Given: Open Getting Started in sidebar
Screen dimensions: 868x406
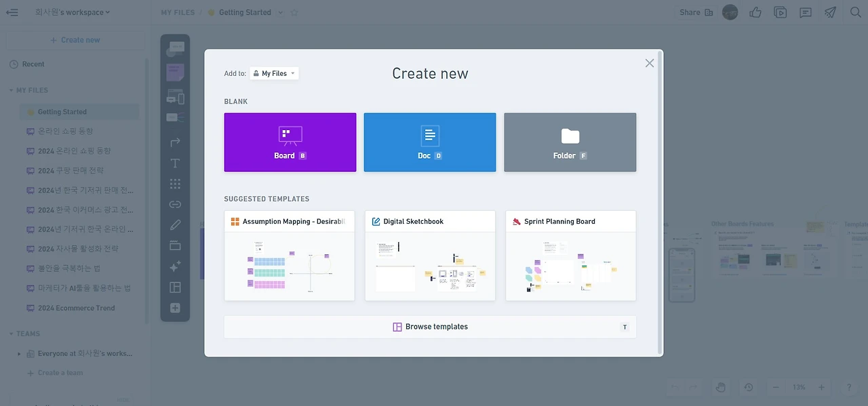Looking at the screenshot, I should click(x=79, y=112).
